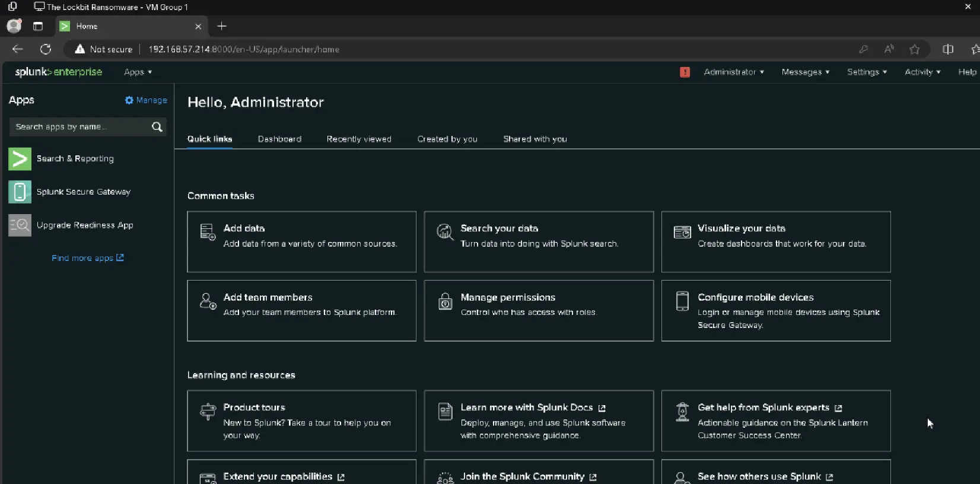Select the Quick links tab

[209, 139]
